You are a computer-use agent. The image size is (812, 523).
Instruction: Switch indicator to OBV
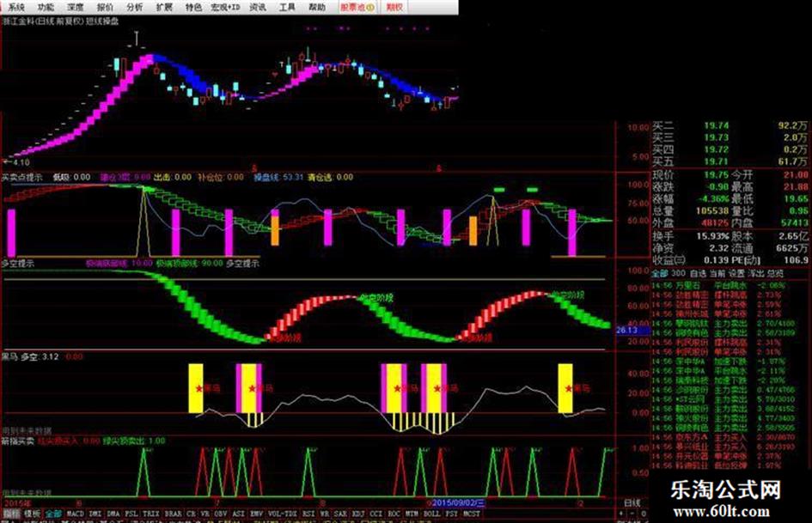(221, 514)
